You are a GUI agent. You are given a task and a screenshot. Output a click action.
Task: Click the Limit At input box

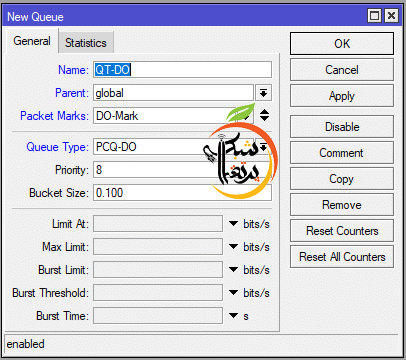click(158, 224)
